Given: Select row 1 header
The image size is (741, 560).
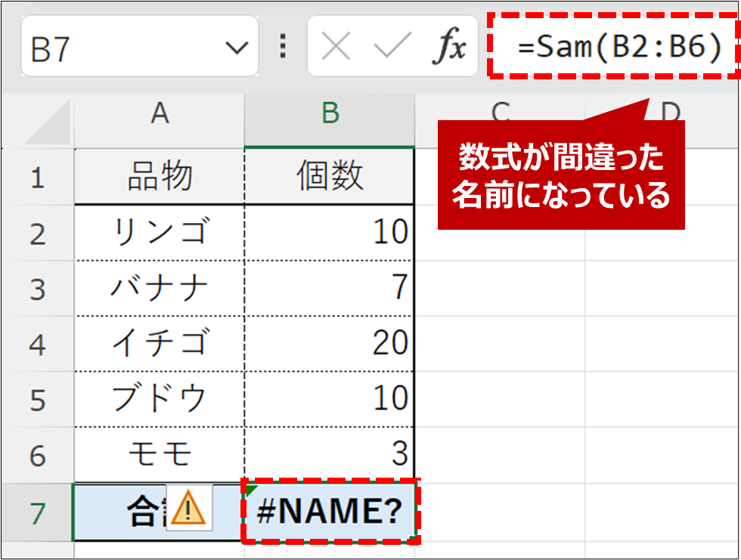Looking at the screenshot, I should pyautogui.click(x=37, y=178).
